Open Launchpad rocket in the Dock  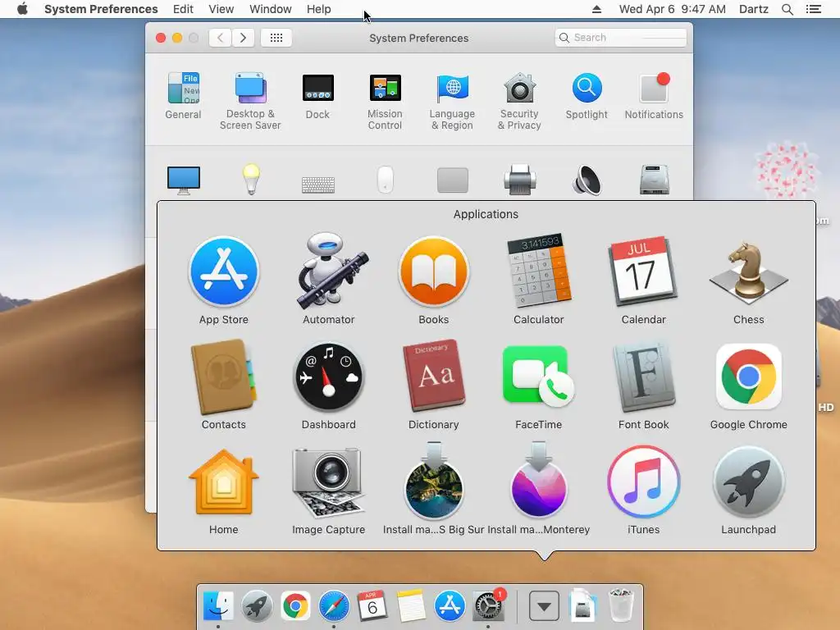[x=257, y=606]
